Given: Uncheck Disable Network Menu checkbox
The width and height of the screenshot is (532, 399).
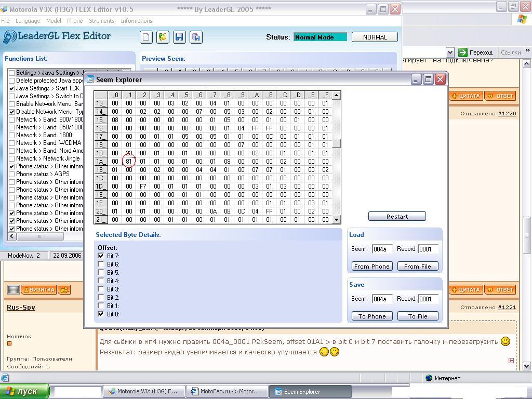Looking at the screenshot, I should (12, 112).
